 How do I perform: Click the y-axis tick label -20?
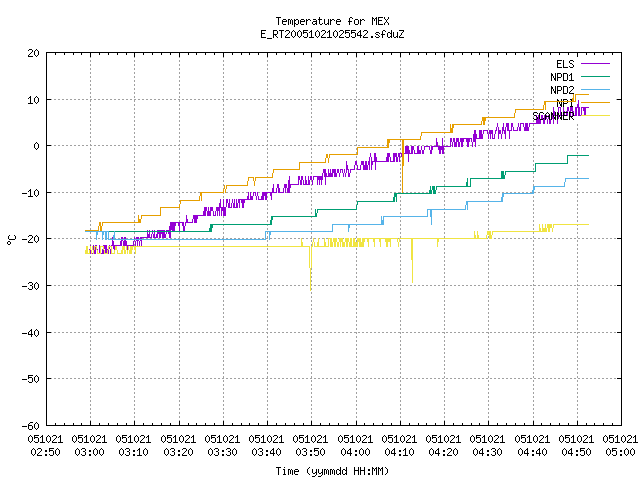pyautogui.click(x=31, y=239)
